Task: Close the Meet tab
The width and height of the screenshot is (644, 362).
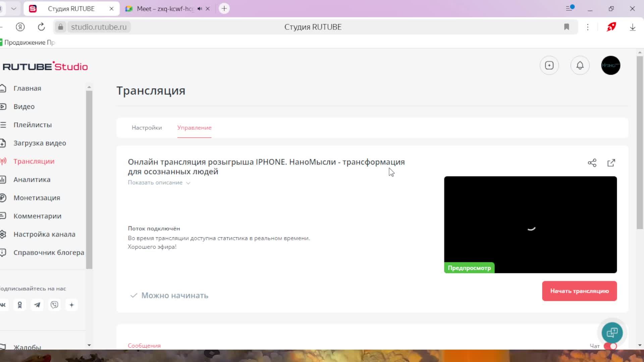Action: point(208,9)
